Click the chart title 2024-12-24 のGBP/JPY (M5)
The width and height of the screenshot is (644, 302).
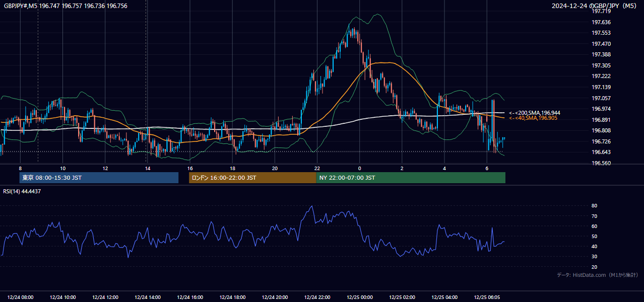pyautogui.click(x=595, y=6)
